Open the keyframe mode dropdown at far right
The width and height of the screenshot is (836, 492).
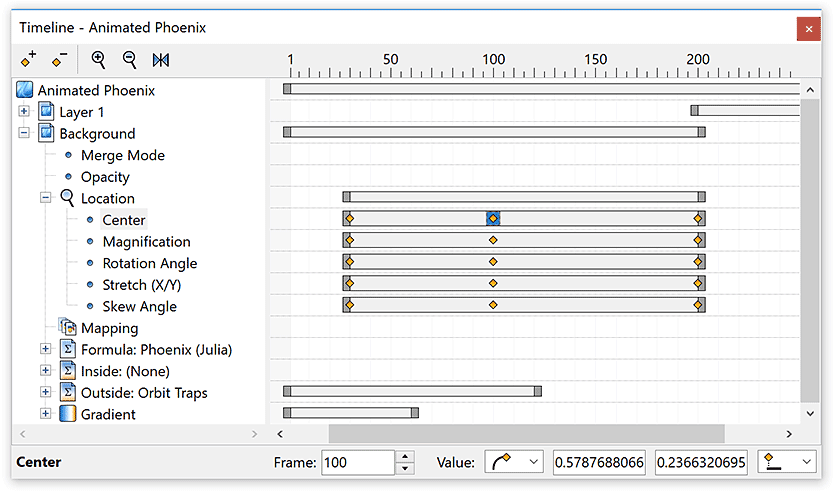(787, 462)
